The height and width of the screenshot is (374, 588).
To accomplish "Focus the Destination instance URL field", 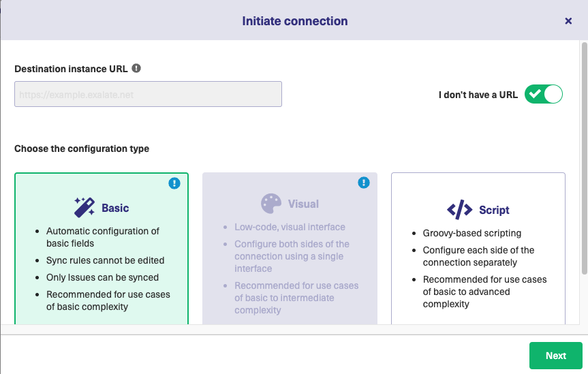I will point(148,95).
